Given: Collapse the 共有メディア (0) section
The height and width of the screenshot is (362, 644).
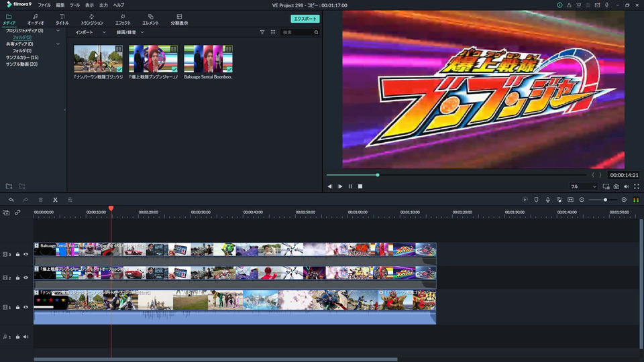Looking at the screenshot, I should (58, 44).
